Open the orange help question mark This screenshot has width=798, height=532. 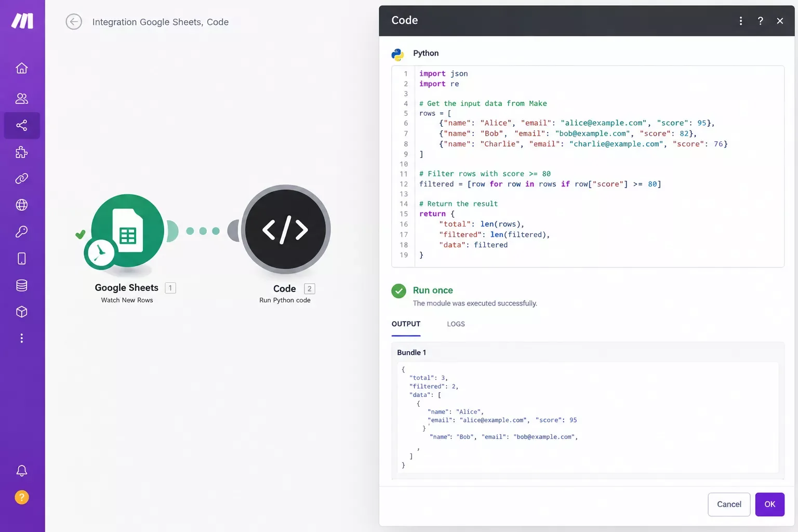pyautogui.click(x=22, y=497)
